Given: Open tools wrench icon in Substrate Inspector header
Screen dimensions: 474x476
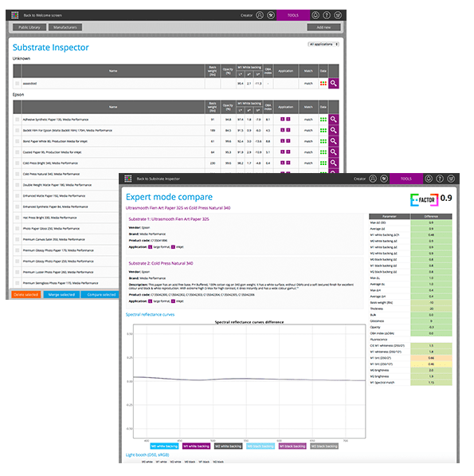Looking at the screenshot, I should (271, 15).
